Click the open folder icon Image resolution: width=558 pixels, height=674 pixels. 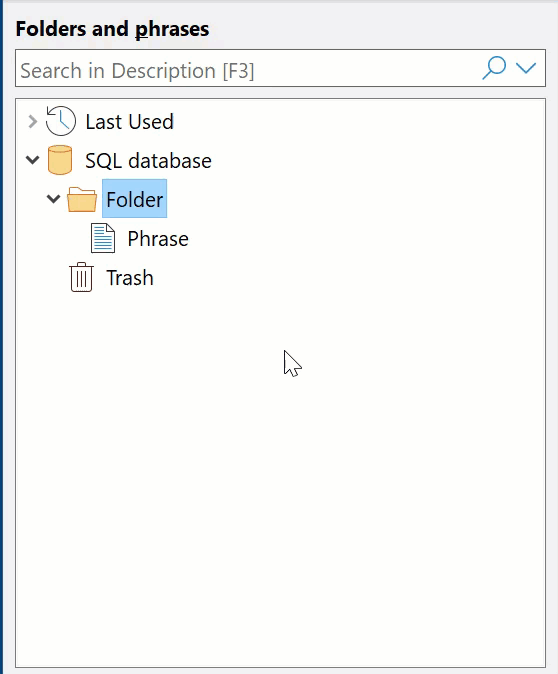coord(82,199)
